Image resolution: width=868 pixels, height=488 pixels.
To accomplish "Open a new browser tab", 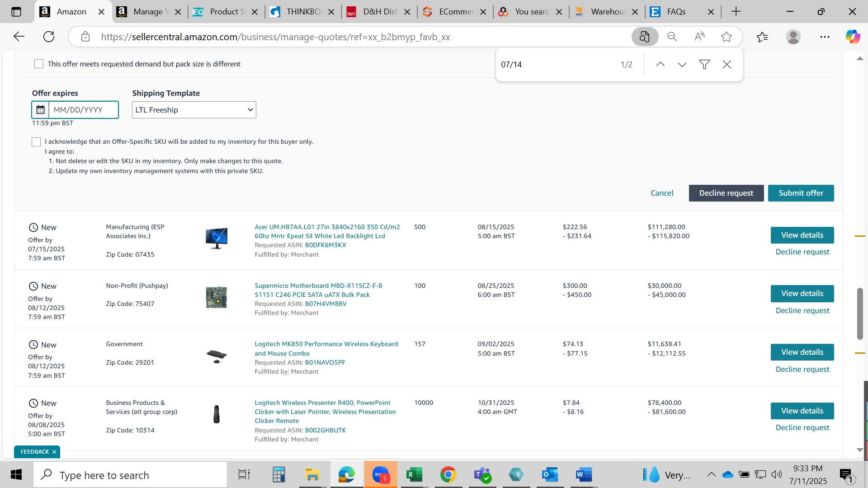I will click(736, 12).
